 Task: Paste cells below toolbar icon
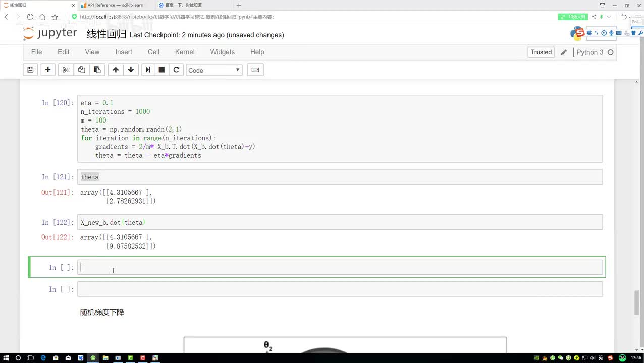pos(97,70)
